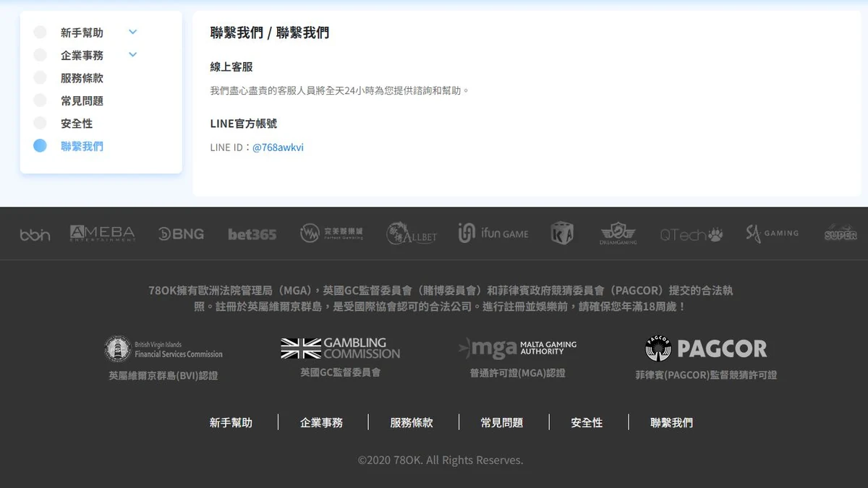Click the WM casino logo
868x488 pixels.
(331, 234)
